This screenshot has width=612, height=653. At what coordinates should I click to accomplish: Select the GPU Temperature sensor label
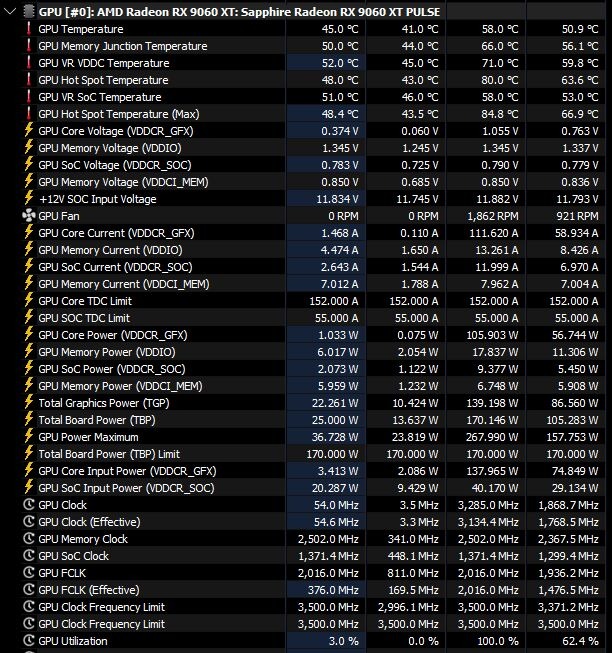[81, 29]
